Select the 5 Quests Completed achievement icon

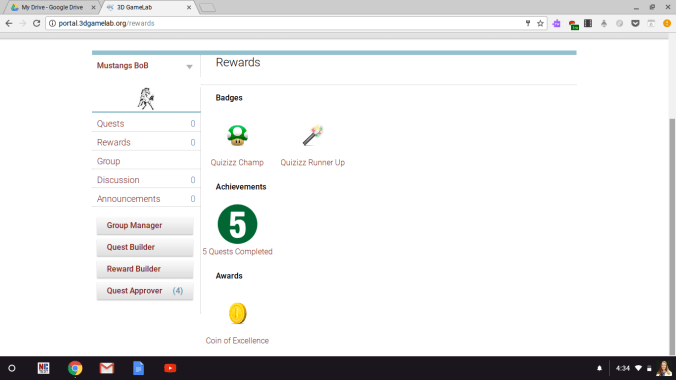coord(237,224)
